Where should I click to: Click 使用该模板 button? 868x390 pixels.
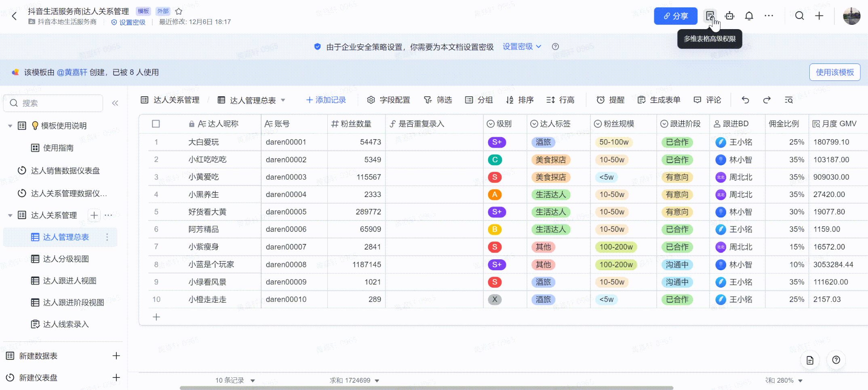(x=834, y=72)
